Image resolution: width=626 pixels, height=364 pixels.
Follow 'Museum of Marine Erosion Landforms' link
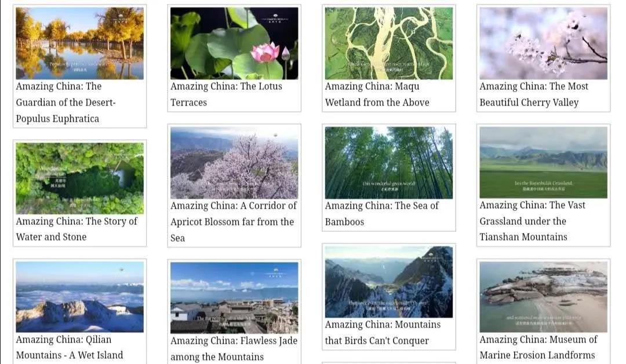[538, 347]
